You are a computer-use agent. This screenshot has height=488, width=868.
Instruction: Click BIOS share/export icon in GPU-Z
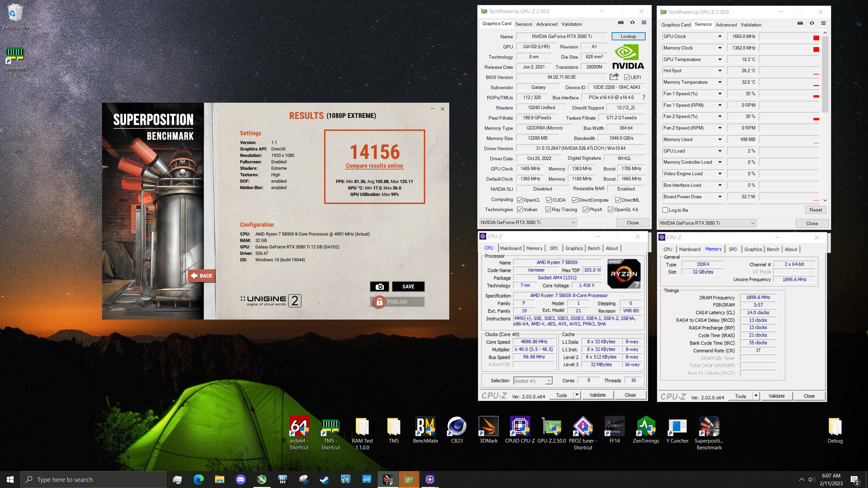(x=614, y=77)
